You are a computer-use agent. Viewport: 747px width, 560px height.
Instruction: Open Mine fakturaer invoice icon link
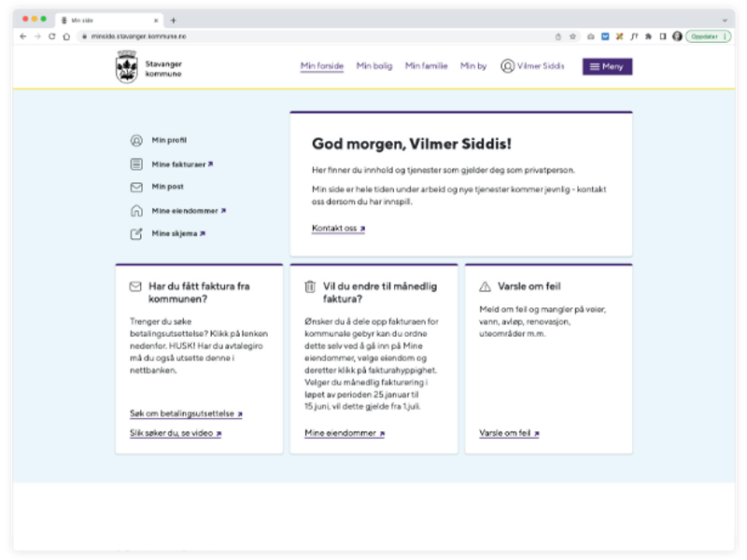point(136,164)
